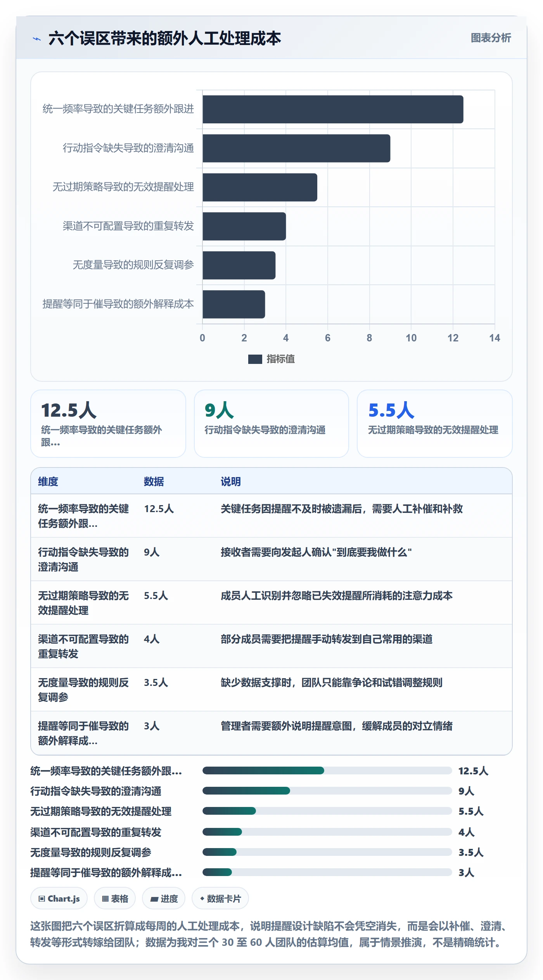Click the lightning icon beside the title
The image size is (543, 980).
[37, 39]
